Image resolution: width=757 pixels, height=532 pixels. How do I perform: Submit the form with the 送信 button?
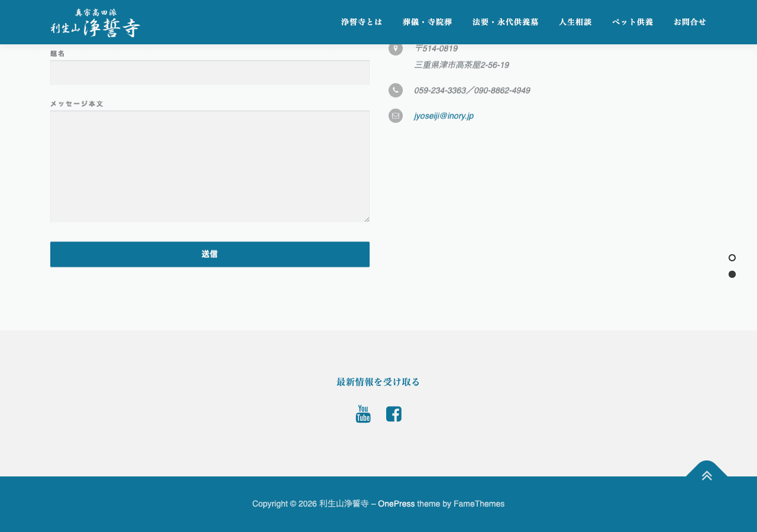coord(210,254)
